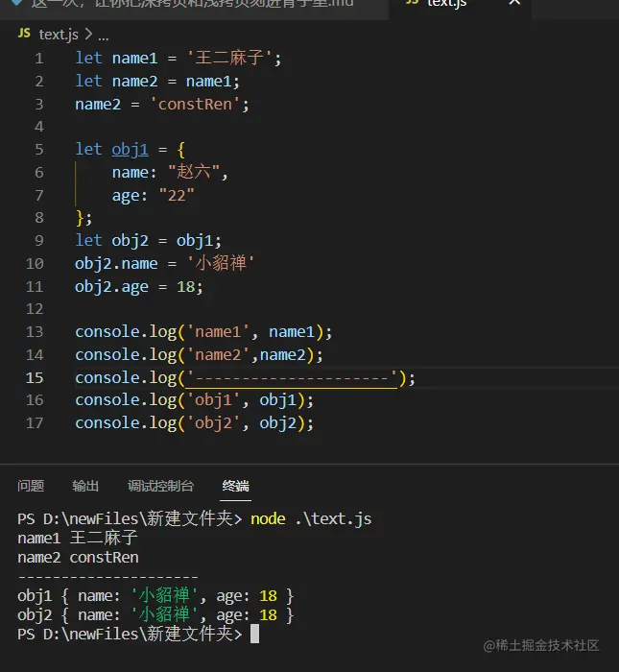Screen dimensions: 619x672
Task: Click the 'node .\text.js' command in terminal
Action: [x=311, y=519]
